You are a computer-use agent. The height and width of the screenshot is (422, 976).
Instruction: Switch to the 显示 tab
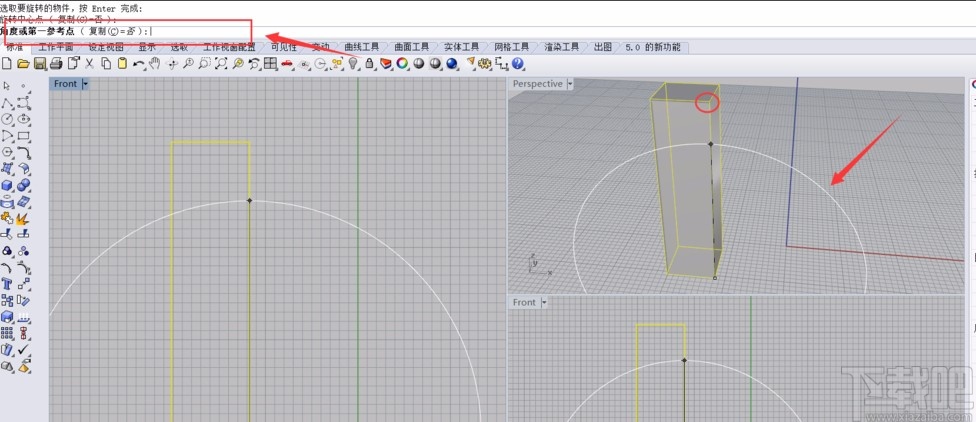pos(147,47)
